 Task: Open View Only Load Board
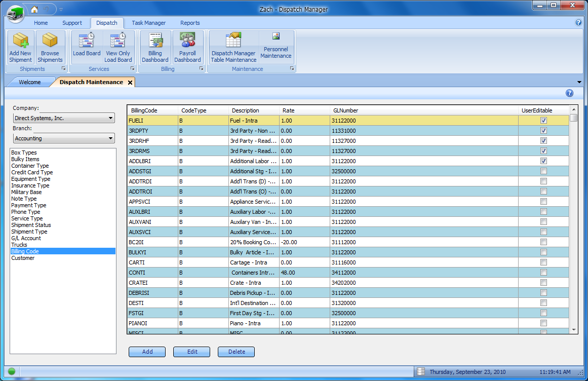click(x=118, y=47)
